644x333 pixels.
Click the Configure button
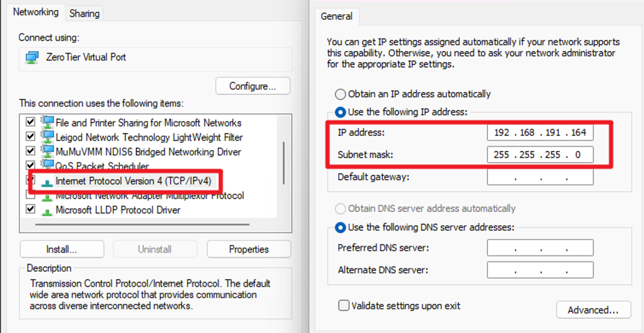pyautogui.click(x=252, y=86)
